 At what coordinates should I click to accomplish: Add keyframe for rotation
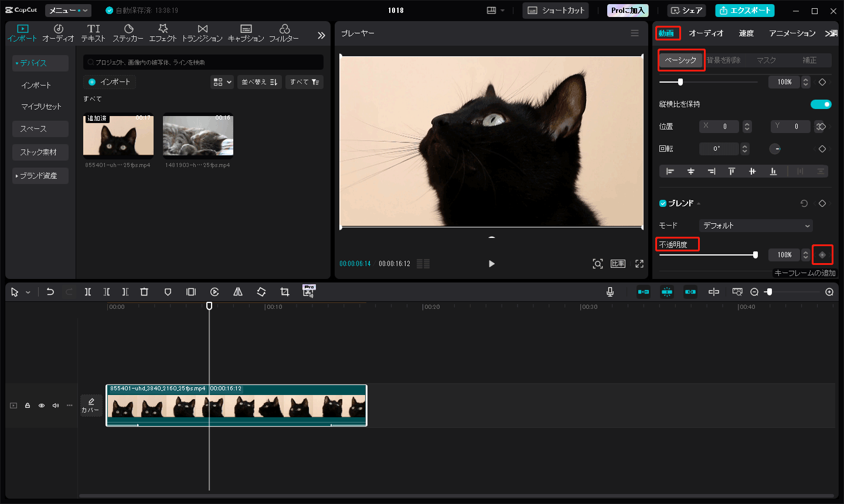(822, 149)
